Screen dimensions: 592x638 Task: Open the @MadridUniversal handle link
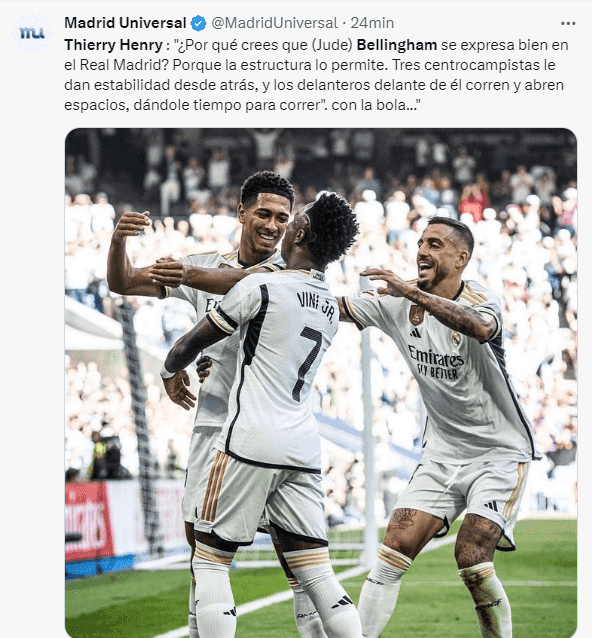pyautogui.click(x=274, y=23)
